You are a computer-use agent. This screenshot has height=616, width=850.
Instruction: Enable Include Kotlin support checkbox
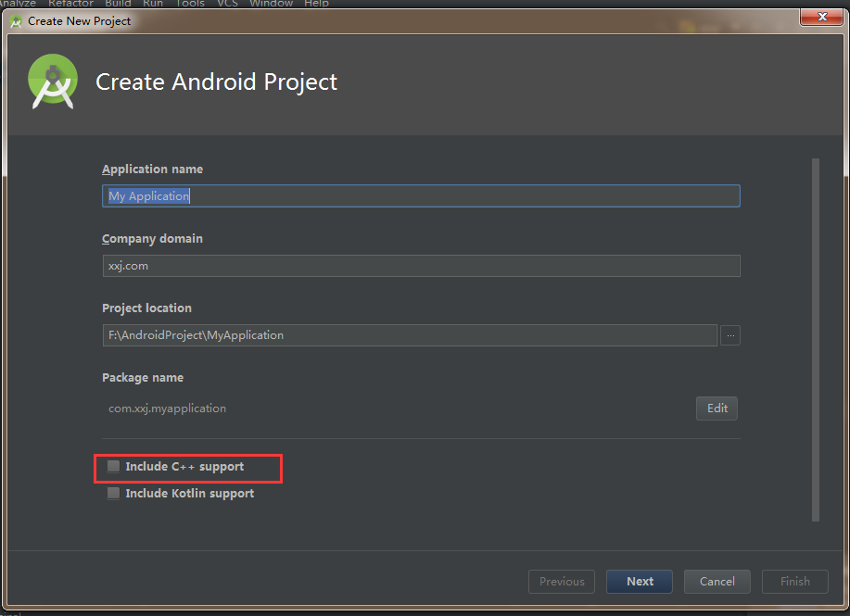[113, 493]
